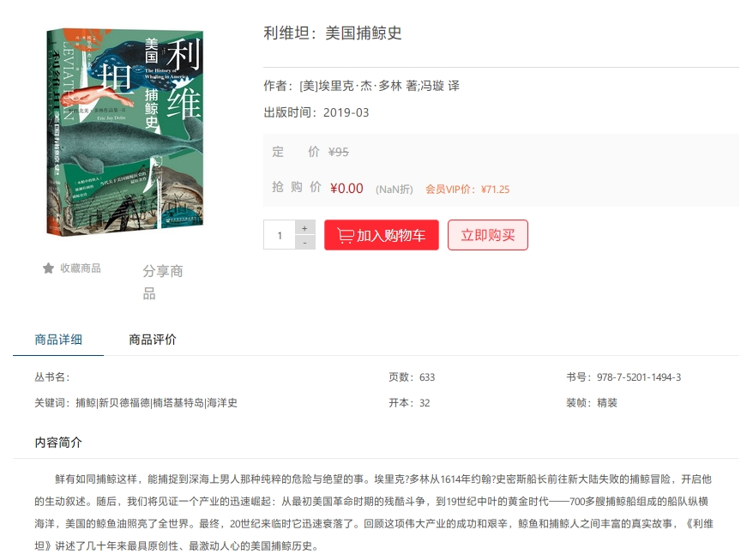
Task: Open the 商品评价 tab
Action: [153, 340]
